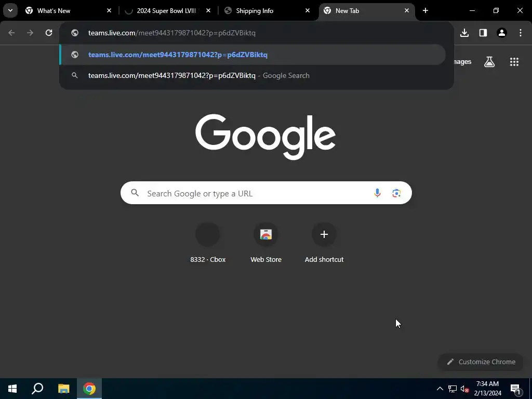Open the Chrome three-dot menu
This screenshot has height=399, width=532.
coord(520,33)
